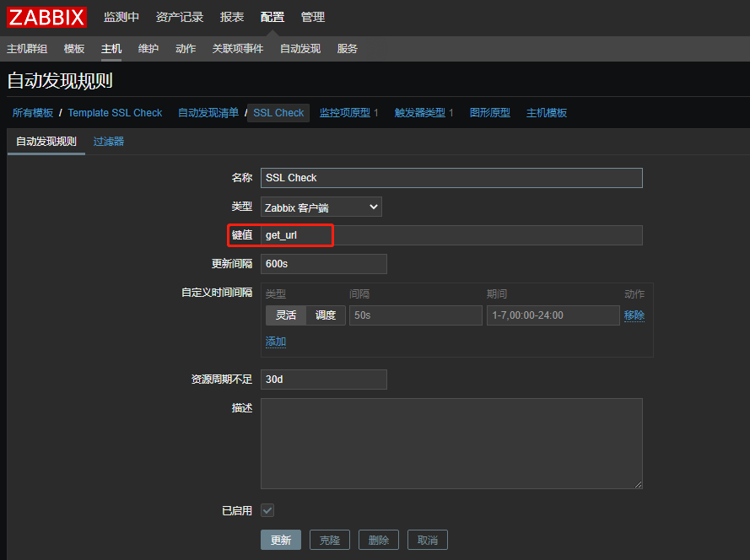This screenshot has width=750, height=560.
Task: Switch to 自动发现规则 tab
Action: tap(46, 142)
